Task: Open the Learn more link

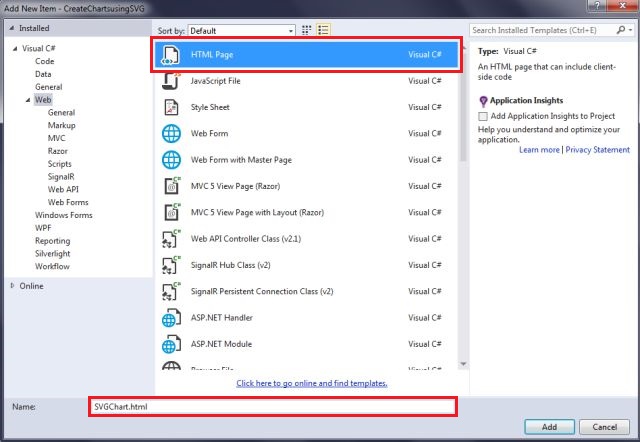Action: pyautogui.click(x=539, y=150)
